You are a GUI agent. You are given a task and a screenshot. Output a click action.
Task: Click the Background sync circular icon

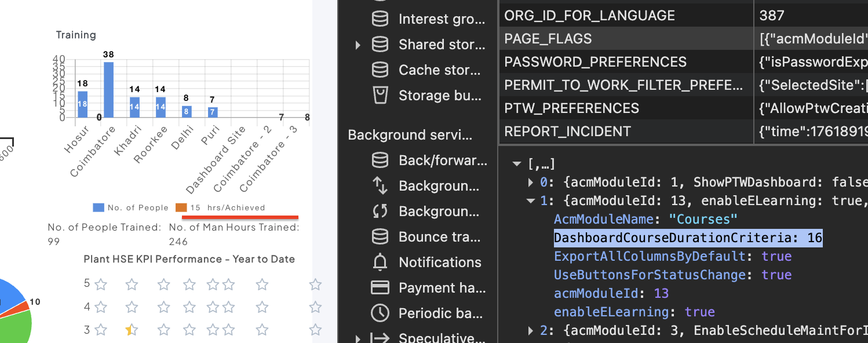tap(380, 211)
